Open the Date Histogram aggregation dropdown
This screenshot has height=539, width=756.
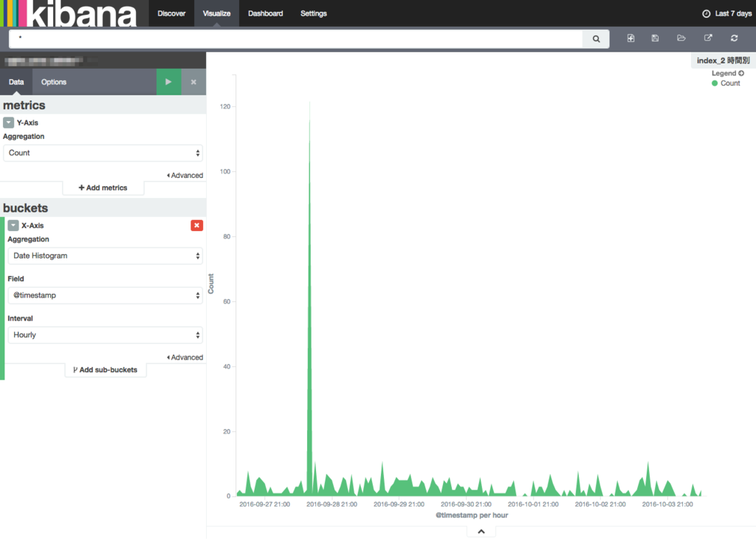coord(105,256)
